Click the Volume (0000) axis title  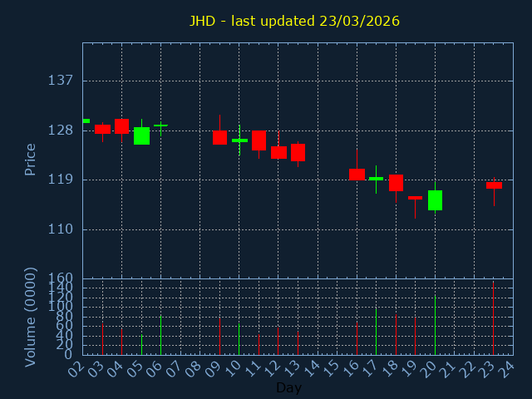pos(31,317)
